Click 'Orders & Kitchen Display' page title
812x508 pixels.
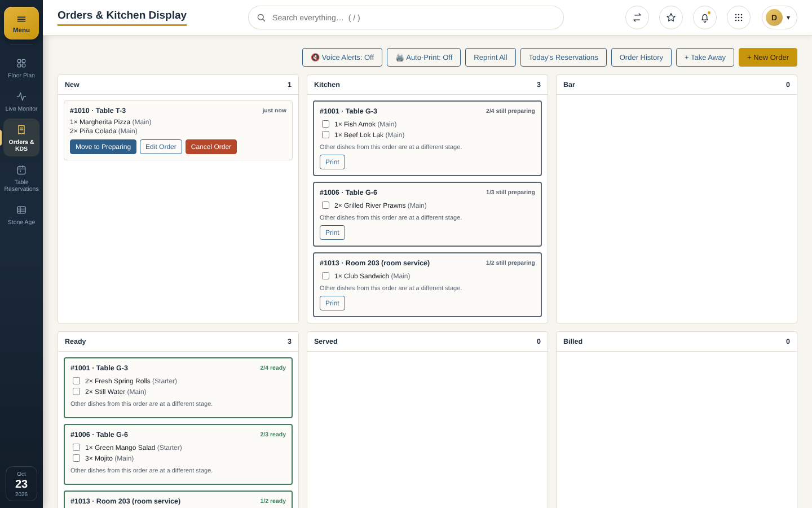(x=122, y=15)
